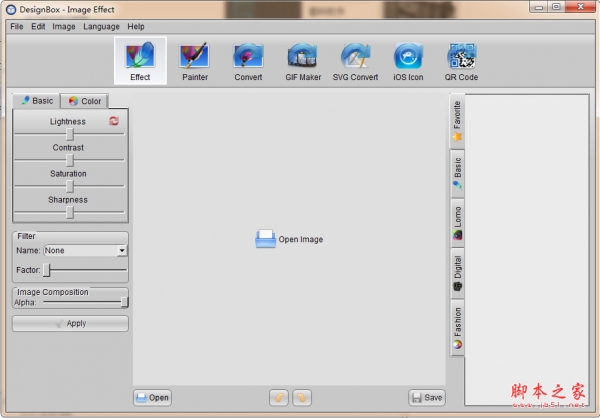This screenshot has height=418, width=600.
Task: Click the Open Image icon in canvas
Action: 265,239
